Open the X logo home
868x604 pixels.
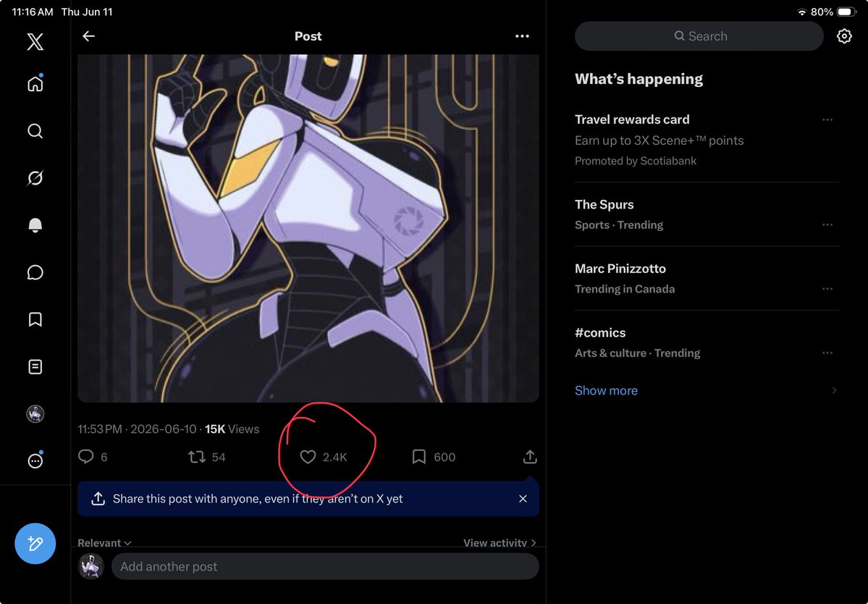coord(35,41)
